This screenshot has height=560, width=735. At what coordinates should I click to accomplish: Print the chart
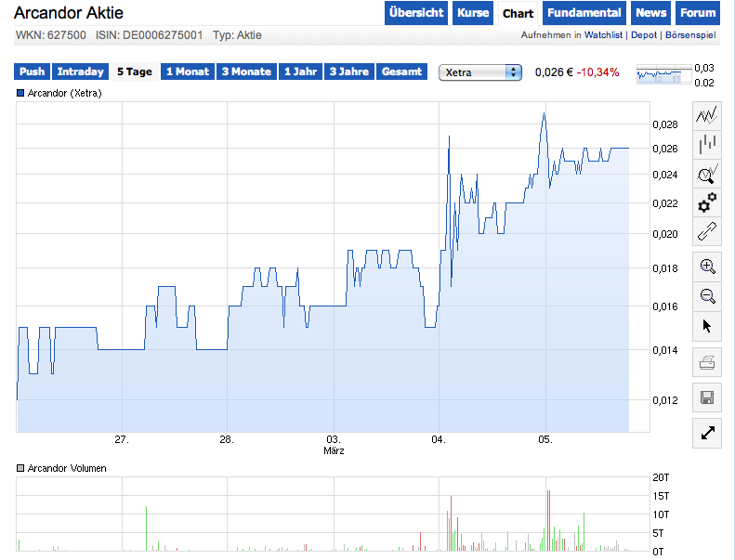pos(707,362)
